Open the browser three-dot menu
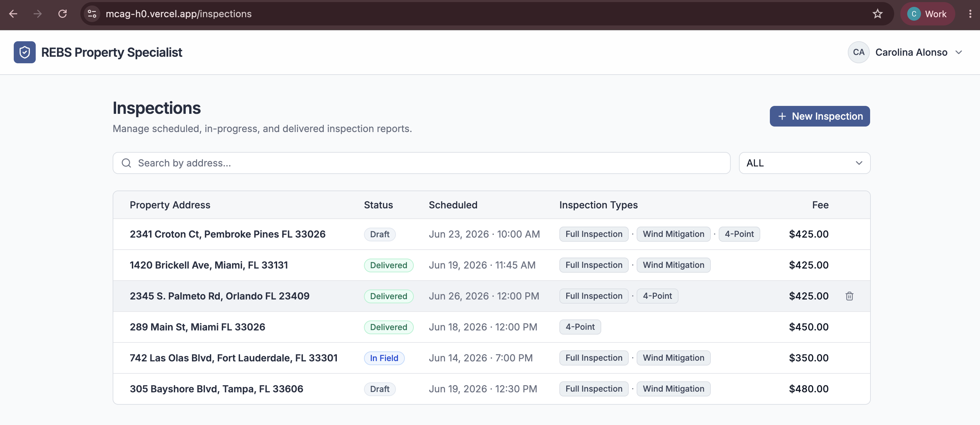Image resolution: width=980 pixels, height=425 pixels. pos(970,14)
